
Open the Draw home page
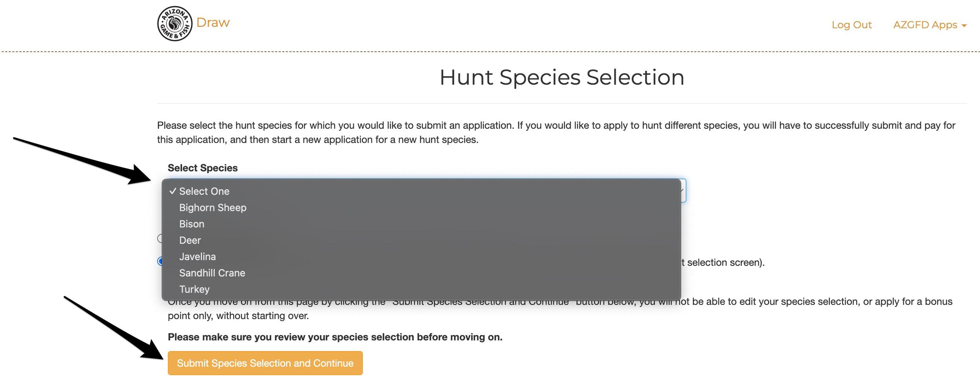pyautogui.click(x=212, y=22)
